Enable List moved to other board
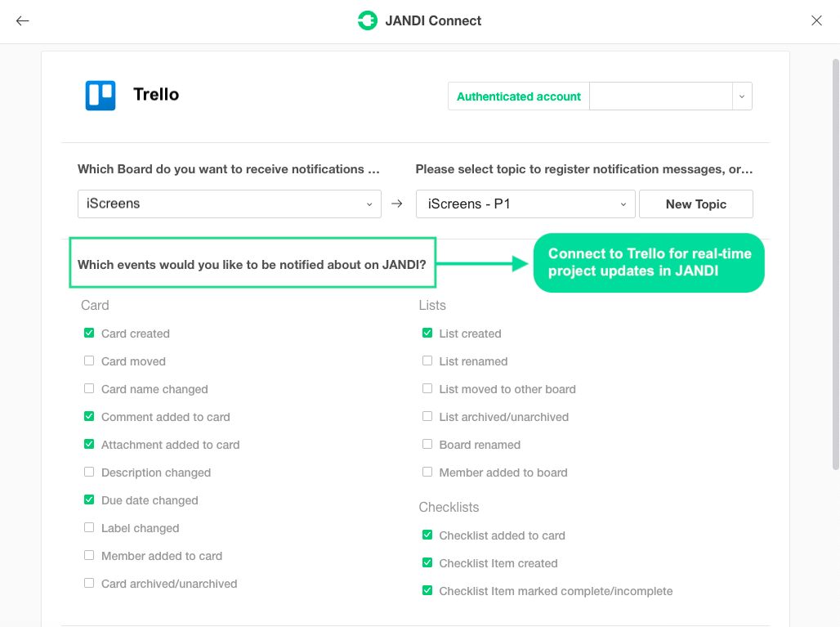 [x=427, y=388]
